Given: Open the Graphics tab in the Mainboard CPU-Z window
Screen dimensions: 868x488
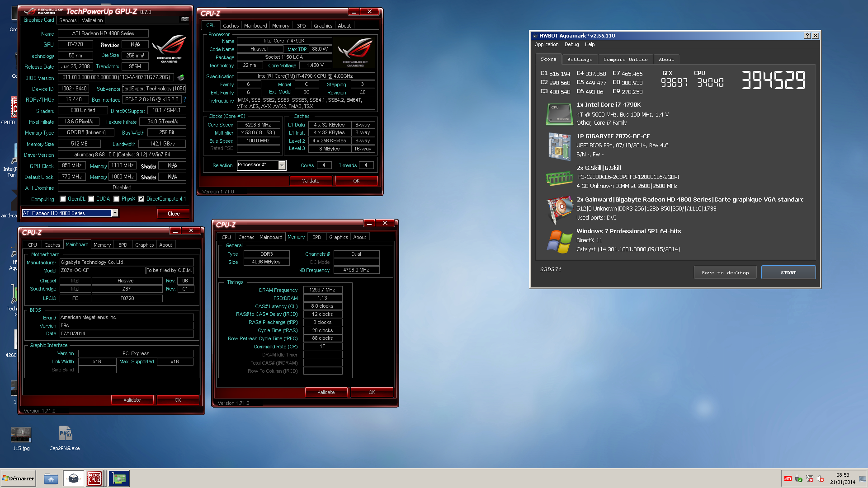Looking at the screenshot, I should click(x=145, y=245).
